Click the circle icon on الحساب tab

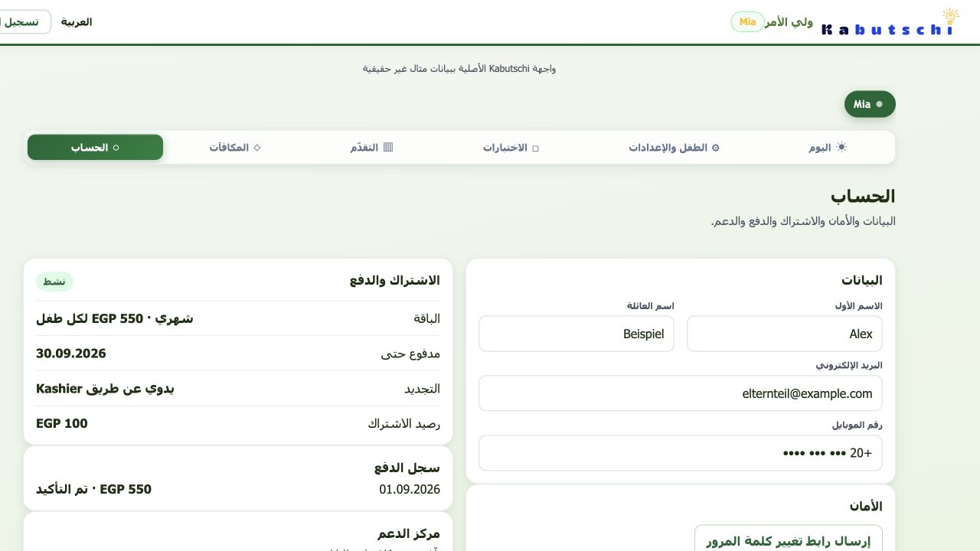[x=116, y=148]
